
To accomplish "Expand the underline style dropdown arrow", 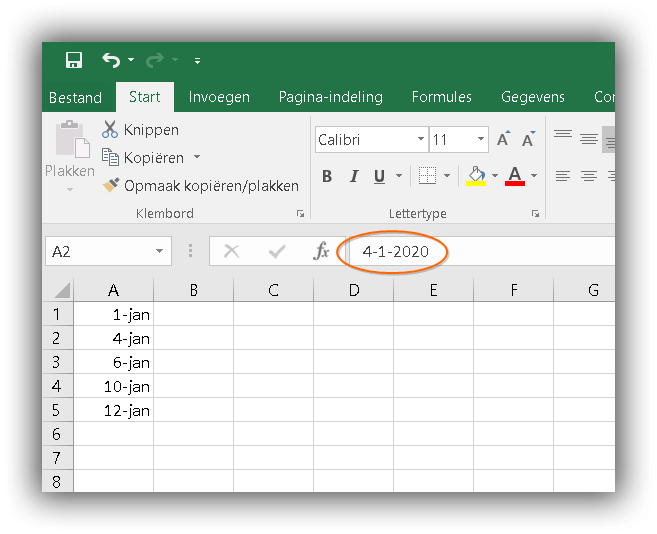I will (x=399, y=176).
